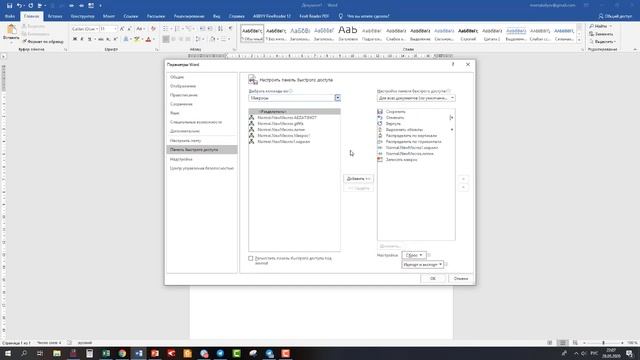Click the Save icon in Word's title bar
Viewport: 640px width, 360px height.
9,6
